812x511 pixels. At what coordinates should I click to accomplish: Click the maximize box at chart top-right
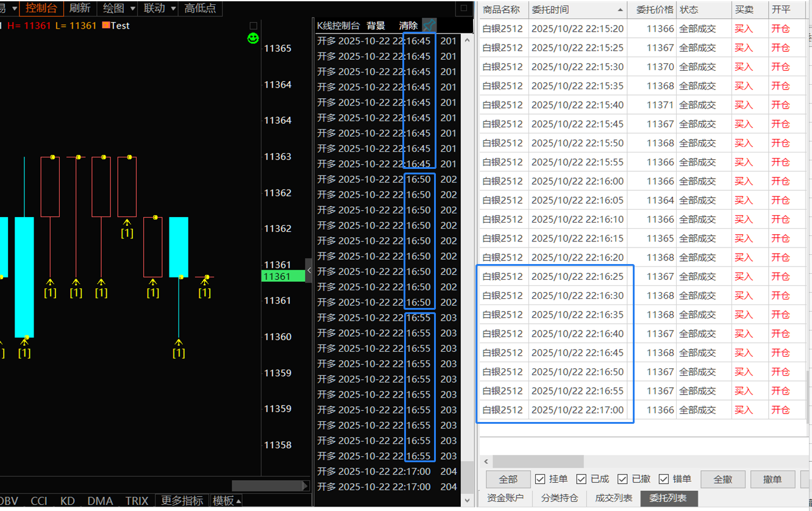click(x=465, y=9)
